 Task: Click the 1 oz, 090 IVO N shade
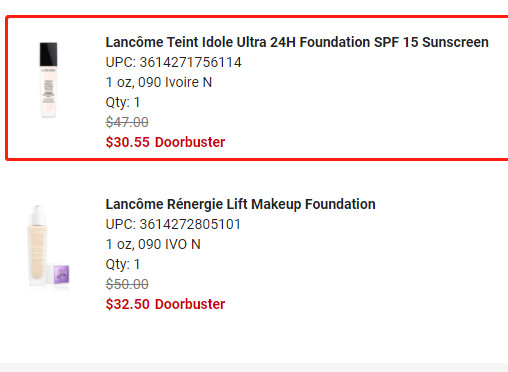point(153,244)
